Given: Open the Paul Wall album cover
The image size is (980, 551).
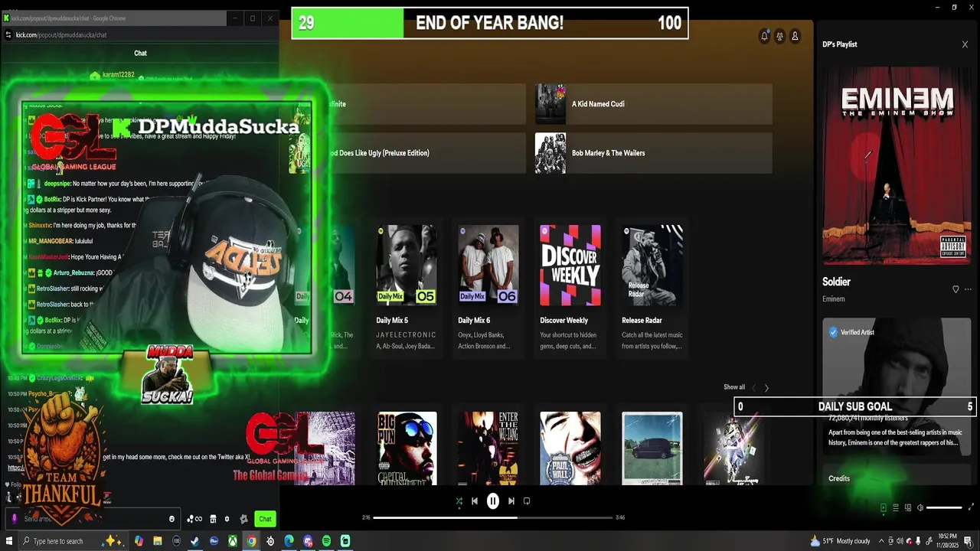Looking at the screenshot, I should (570, 448).
